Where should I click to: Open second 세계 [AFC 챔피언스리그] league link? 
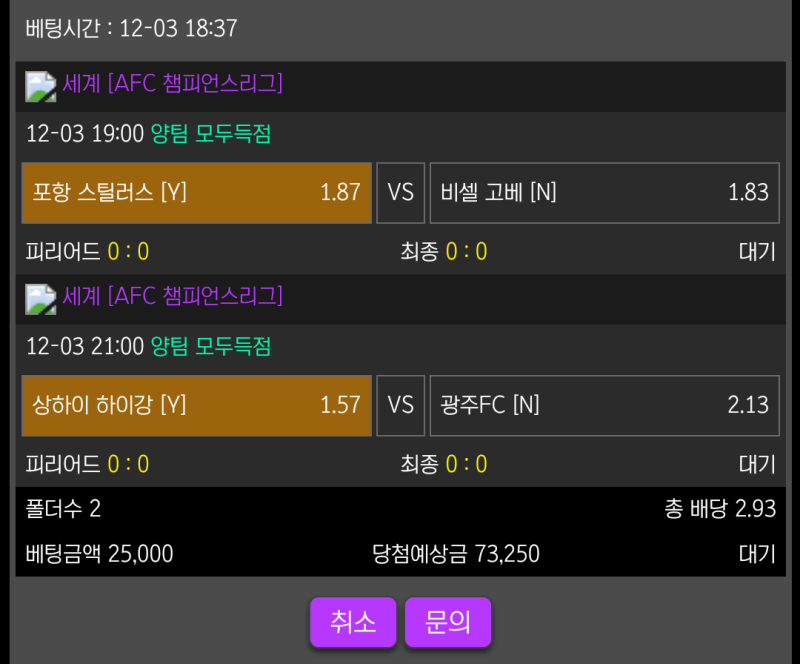pyautogui.click(x=173, y=296)
